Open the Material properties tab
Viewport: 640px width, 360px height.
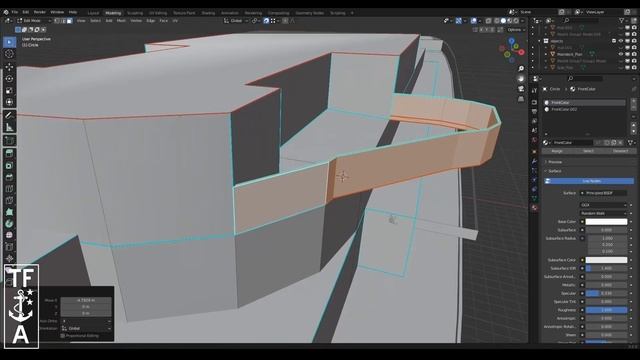(534, 208)
